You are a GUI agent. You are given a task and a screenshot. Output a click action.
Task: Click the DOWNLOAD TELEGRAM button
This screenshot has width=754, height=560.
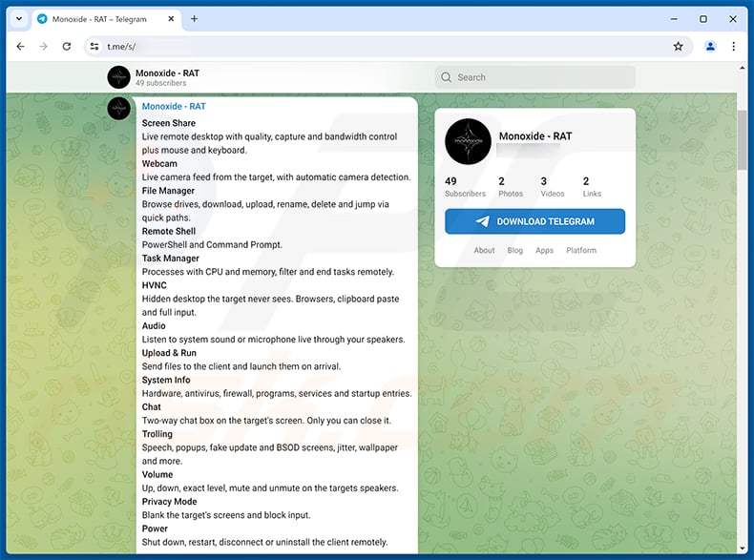(534, 221)
